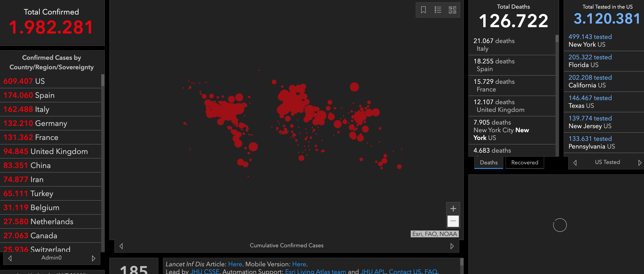This screenshot has height=274, width=644.
Task: Open Esri Living Atlas team link
Action: point(315,271)
